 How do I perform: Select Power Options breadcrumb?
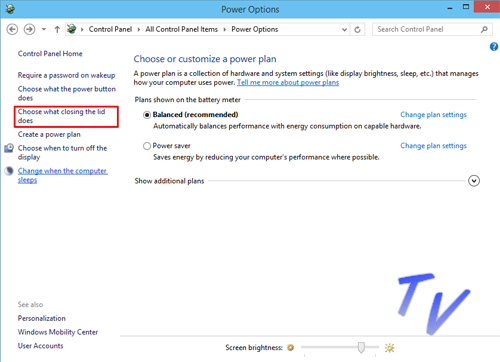point(255,29)
